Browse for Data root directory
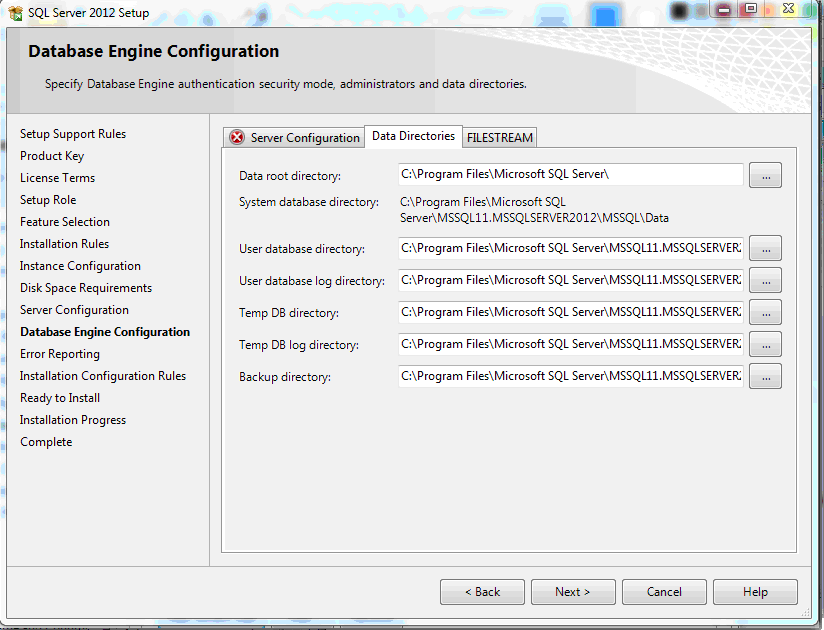This screenshot has height=630, width=824. pos(765,175)
